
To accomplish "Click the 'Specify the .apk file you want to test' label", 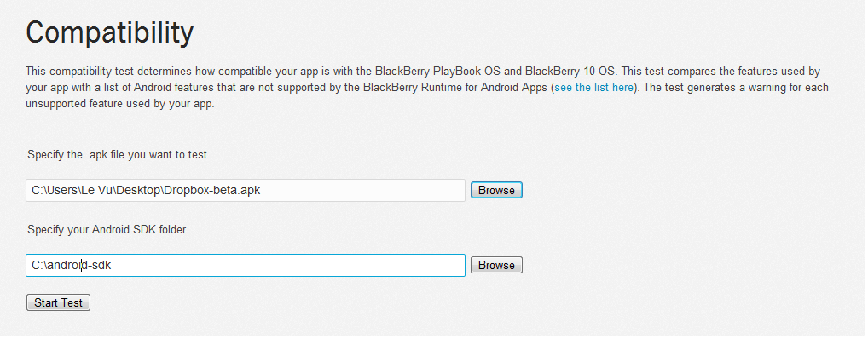I will coord(119,155).
